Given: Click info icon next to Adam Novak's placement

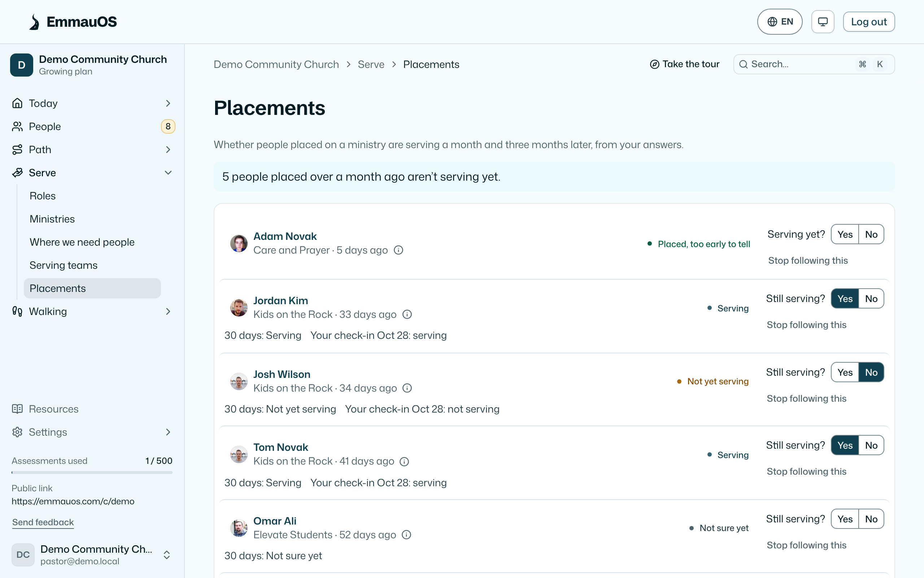Looking at the screenshot, I should pos(398,250).
